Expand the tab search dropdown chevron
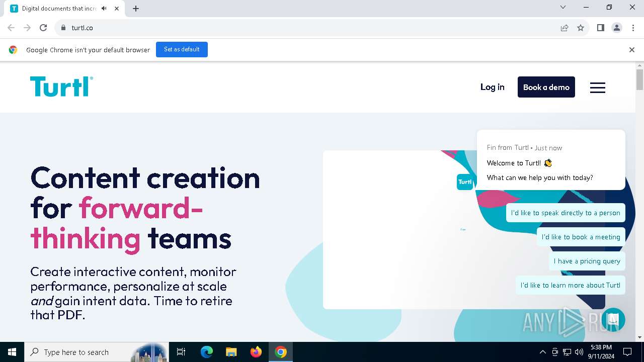This screenshot has height=362, width=644. [x=563, y=7]
